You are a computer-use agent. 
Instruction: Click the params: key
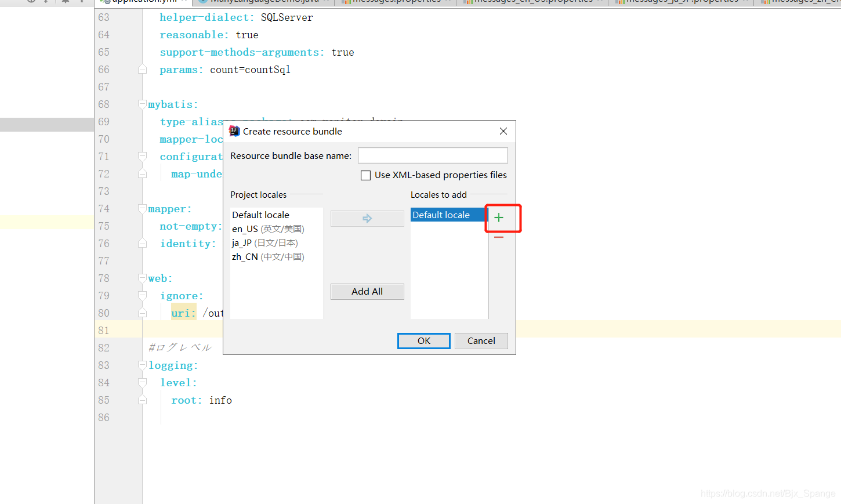182,70
